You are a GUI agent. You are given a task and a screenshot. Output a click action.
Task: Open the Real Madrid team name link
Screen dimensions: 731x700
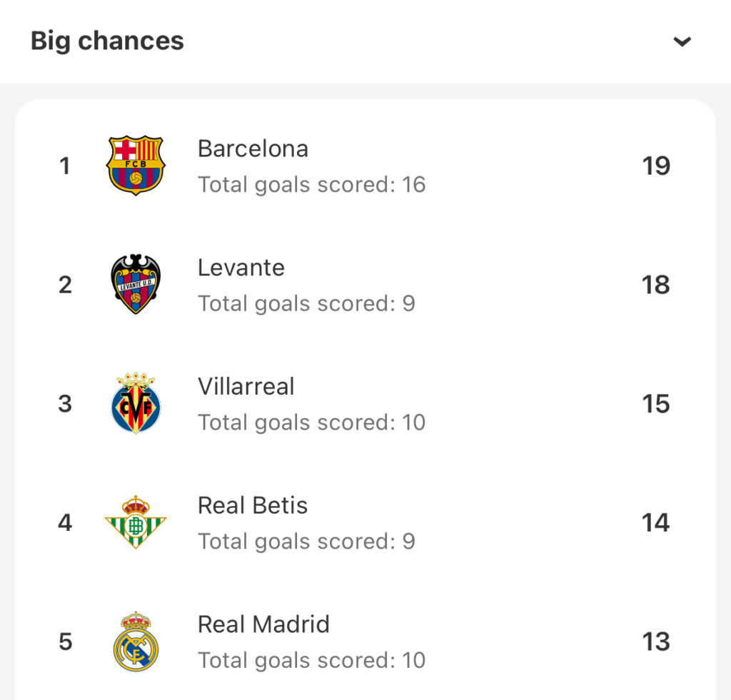pos(263,624)
